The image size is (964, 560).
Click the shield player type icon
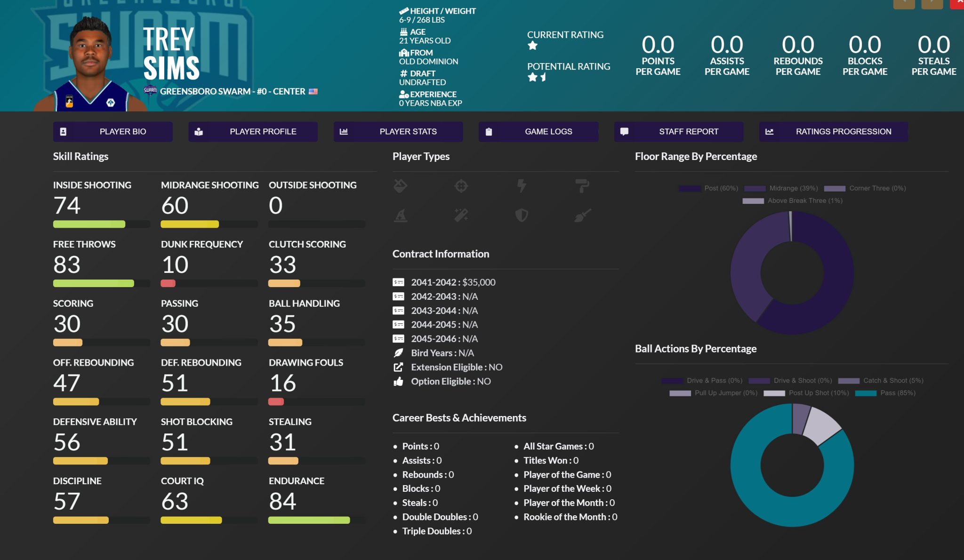[522, 216]
